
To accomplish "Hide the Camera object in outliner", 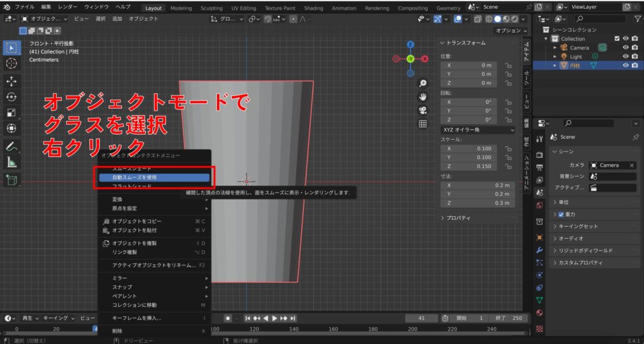I will click(x=625, y=48).
